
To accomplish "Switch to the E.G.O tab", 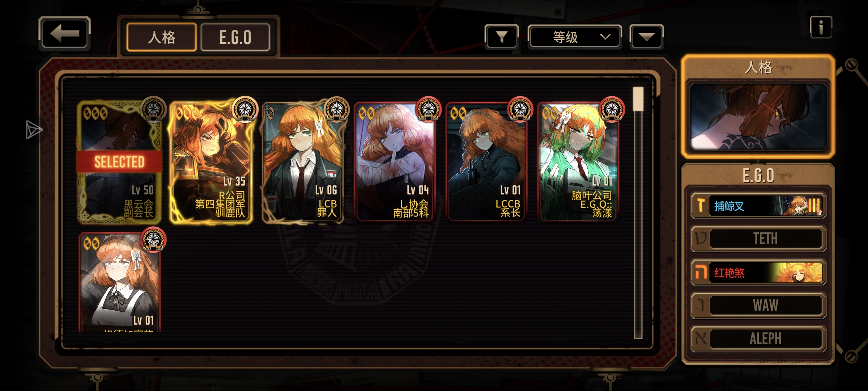I will click(x=235, y=37).
